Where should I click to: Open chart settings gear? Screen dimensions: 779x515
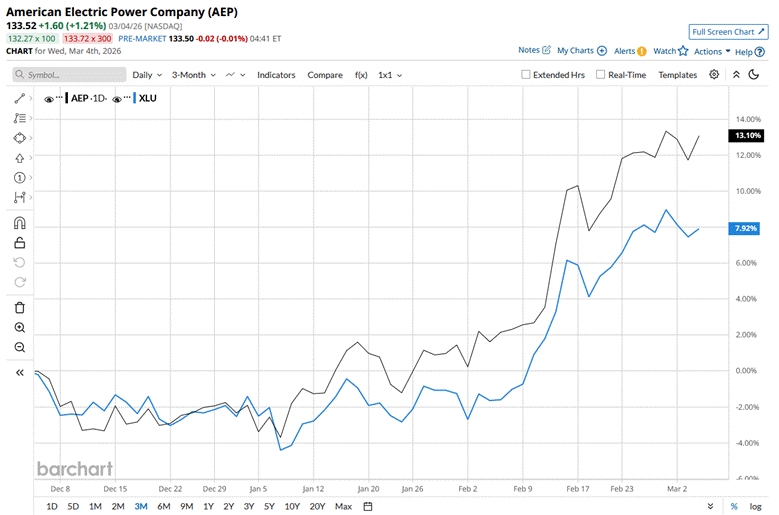714,74
